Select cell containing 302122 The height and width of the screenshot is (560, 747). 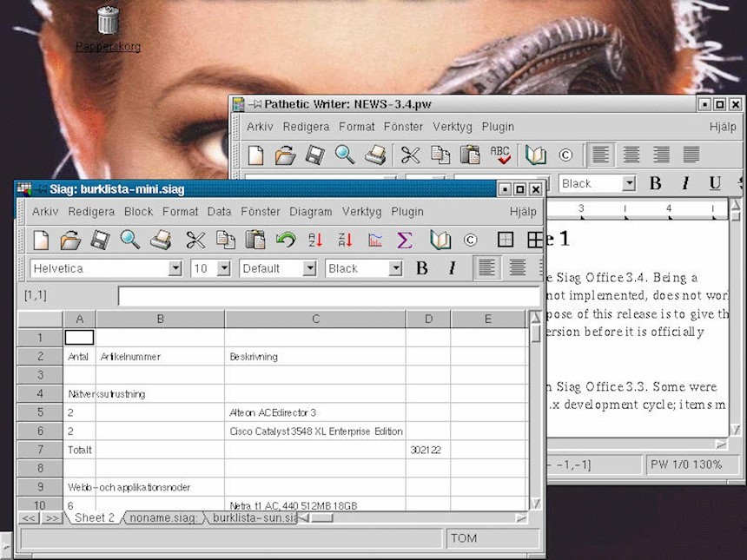(428, 450)
